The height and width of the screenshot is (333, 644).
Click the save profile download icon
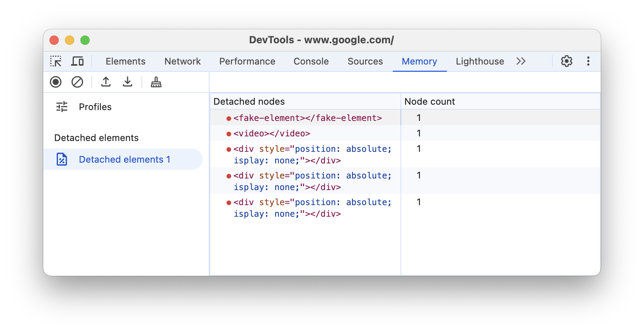tap(128, 82)
